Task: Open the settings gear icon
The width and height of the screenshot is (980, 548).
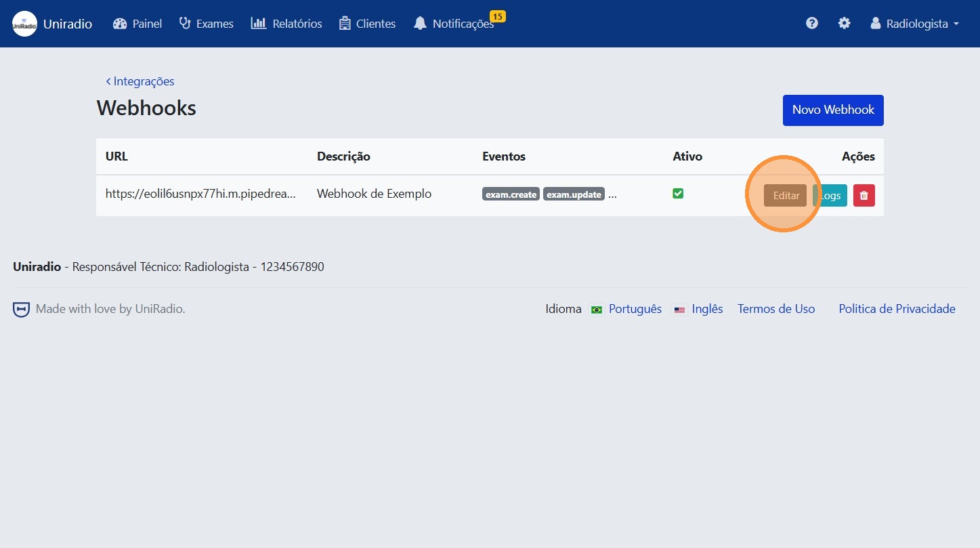Action: (844, 22)
